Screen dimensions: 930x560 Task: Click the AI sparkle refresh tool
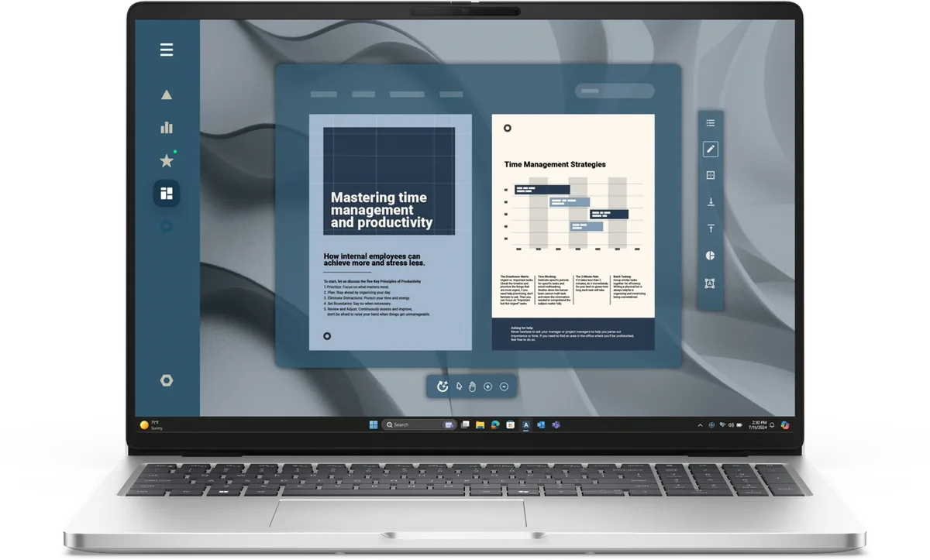click(x=443, y=387)
